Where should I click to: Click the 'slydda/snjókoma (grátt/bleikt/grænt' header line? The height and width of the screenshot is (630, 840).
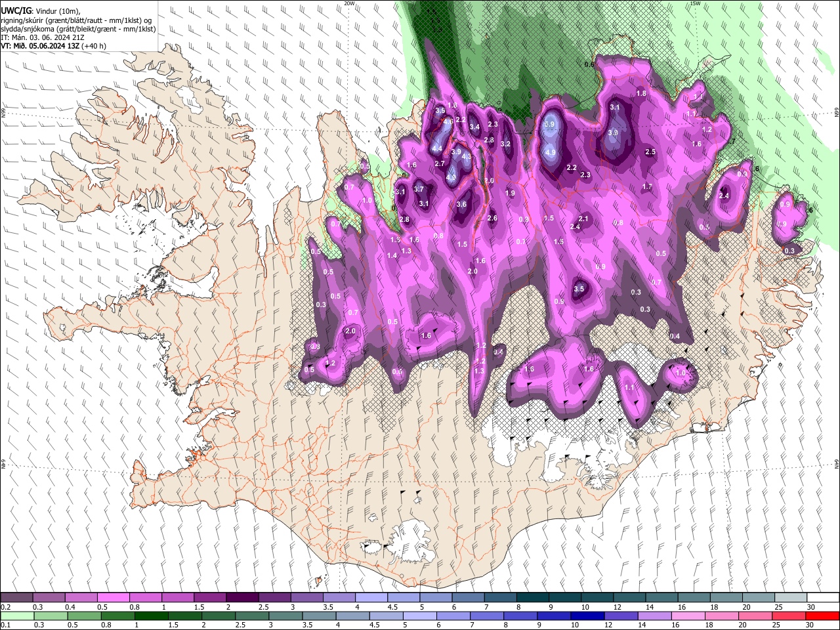point(78,29)
